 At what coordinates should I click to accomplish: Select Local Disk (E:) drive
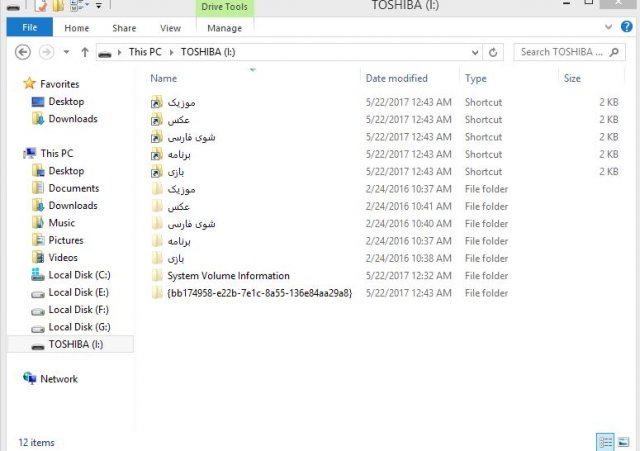pyautogui.click(x=78, y=293)
